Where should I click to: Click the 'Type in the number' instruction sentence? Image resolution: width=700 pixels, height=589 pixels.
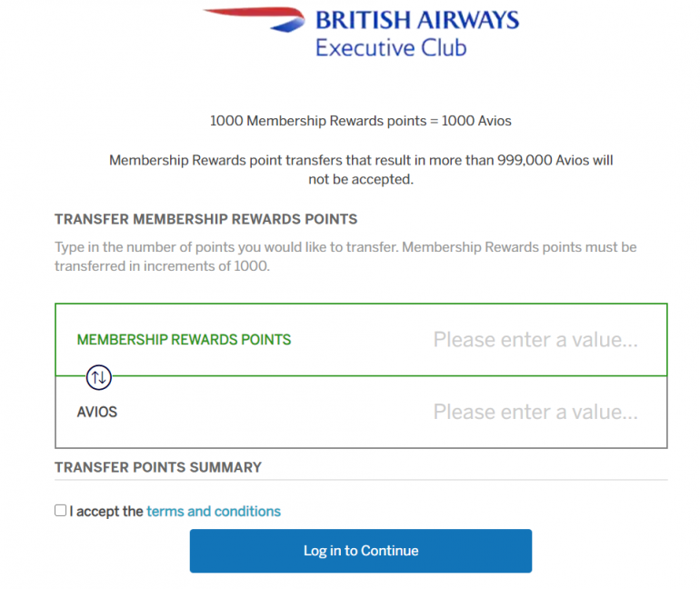tap(345, 247)
